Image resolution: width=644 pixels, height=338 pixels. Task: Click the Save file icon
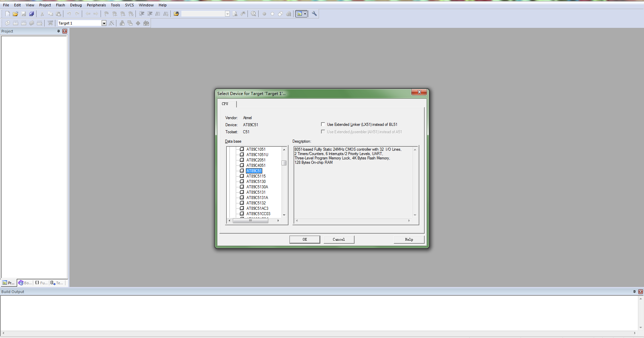click(x=23, y=14)
